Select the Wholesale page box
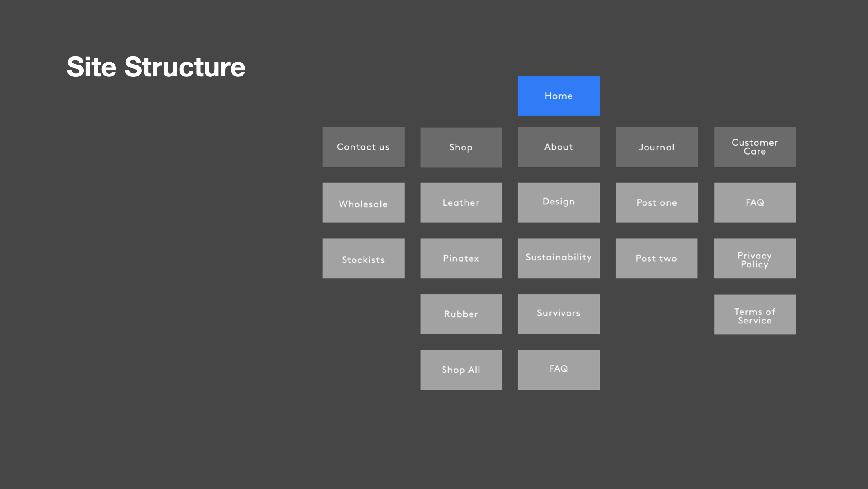 pyautogui.click(x=363, y=203)
